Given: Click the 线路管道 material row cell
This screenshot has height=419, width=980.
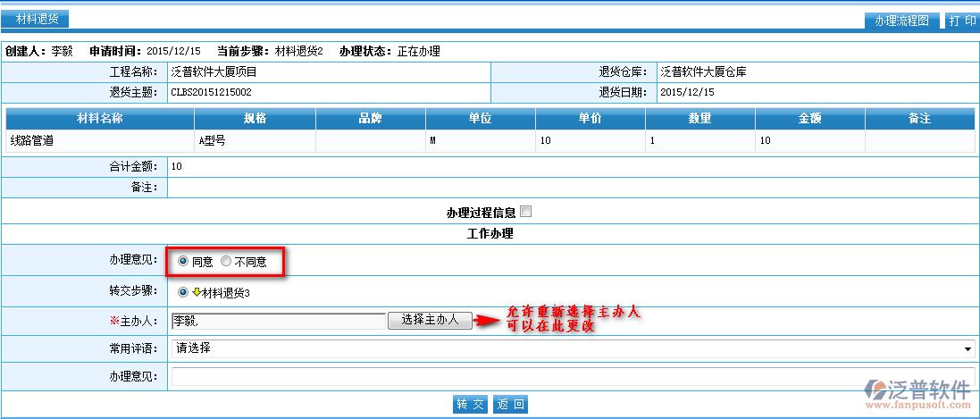Looking at the screenshot, I should (x=99, y=140).
